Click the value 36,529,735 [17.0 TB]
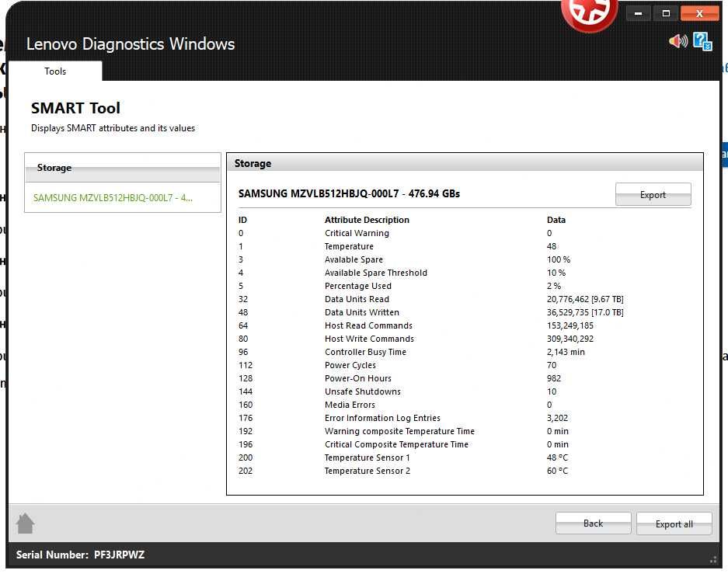Viewport: 728px width, 574px height. point(585,312)
